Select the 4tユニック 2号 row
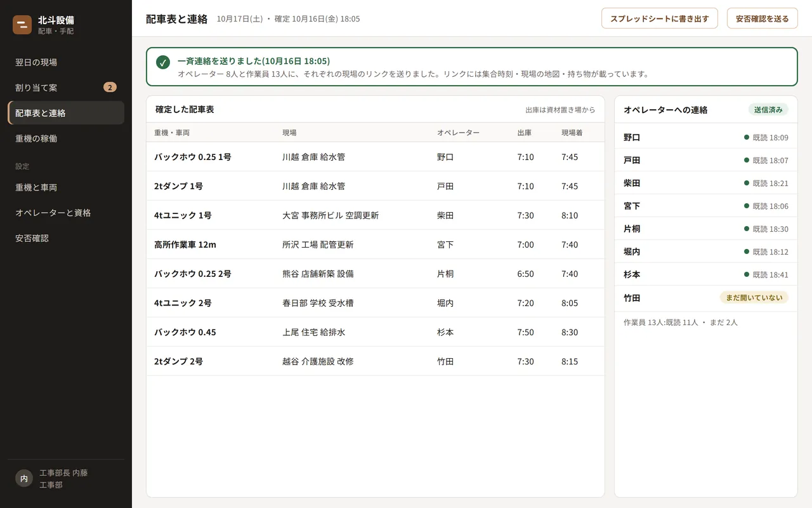The height and width of the screenshot is (508, 812). tap(376, 303)
